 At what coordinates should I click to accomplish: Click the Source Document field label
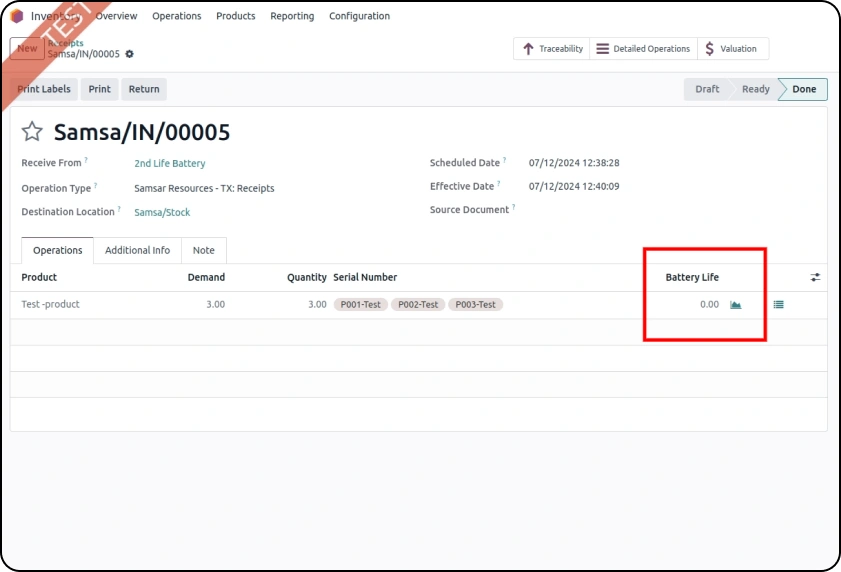[x=469, y=210]
